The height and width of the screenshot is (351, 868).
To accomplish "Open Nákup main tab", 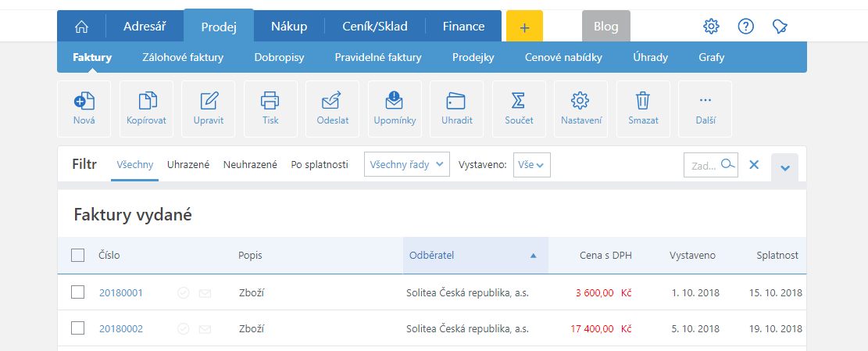I will click(289, 26).
